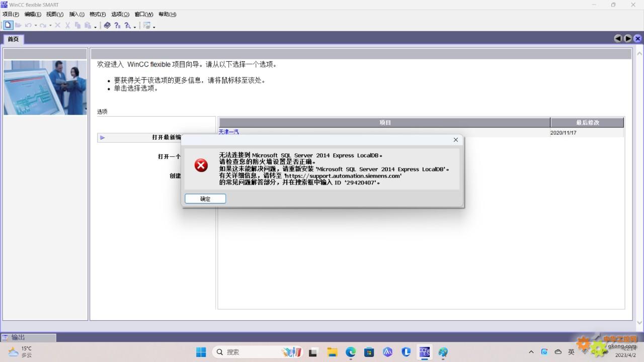
Task: Open the 项目(P) menu
Action: (11, 14)
